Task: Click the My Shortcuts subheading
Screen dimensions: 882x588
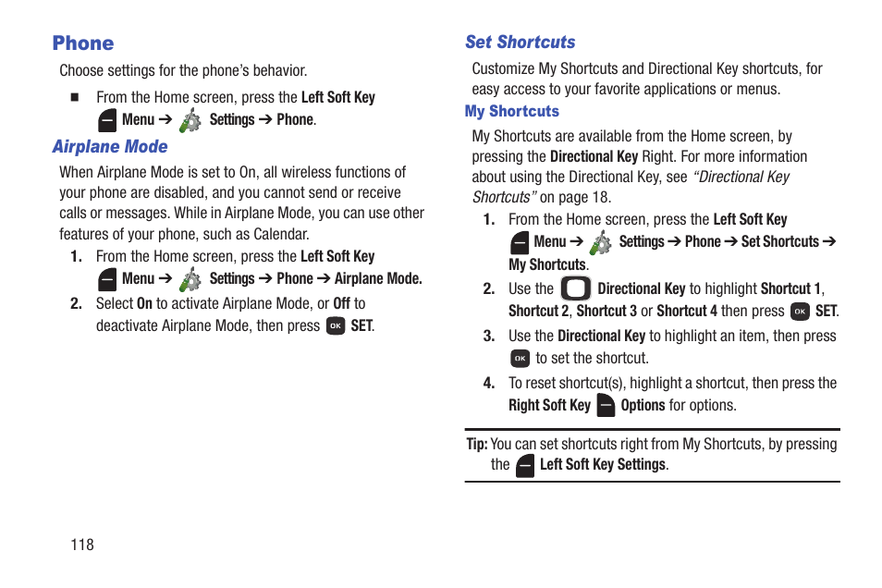Action: click(x=512, y=112)
